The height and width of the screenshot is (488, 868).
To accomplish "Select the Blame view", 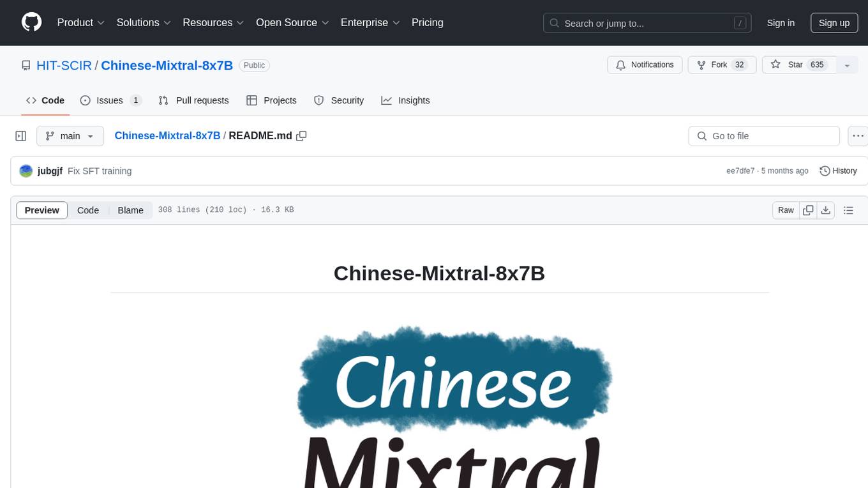I will [x=130, y=210].
